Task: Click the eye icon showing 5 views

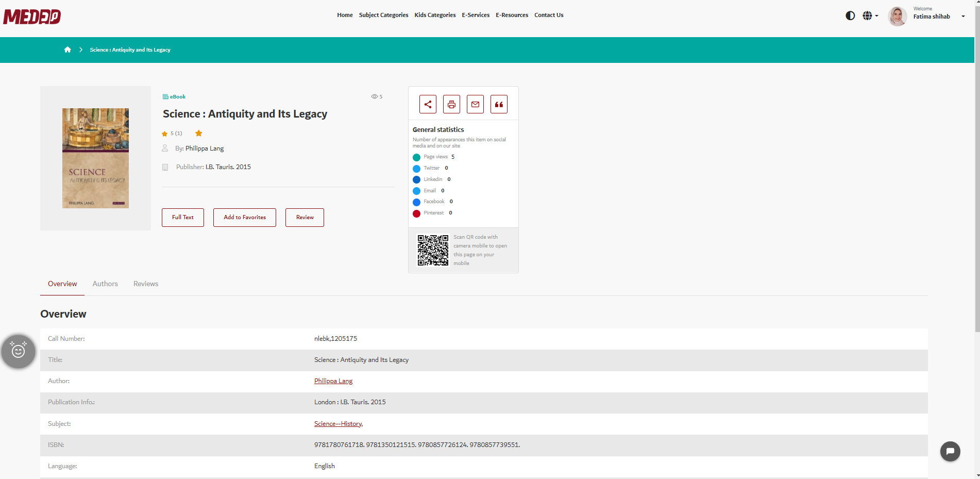Action: coord(374,96)
